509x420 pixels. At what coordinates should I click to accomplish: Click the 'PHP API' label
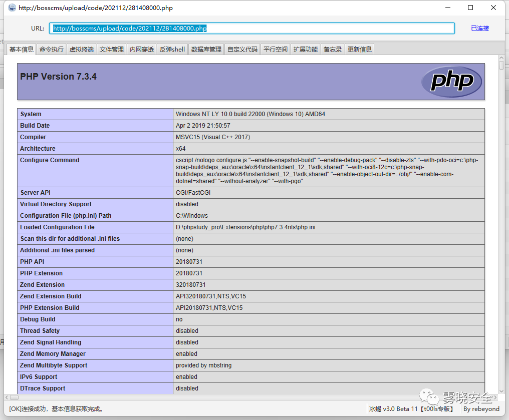[32, 262]
